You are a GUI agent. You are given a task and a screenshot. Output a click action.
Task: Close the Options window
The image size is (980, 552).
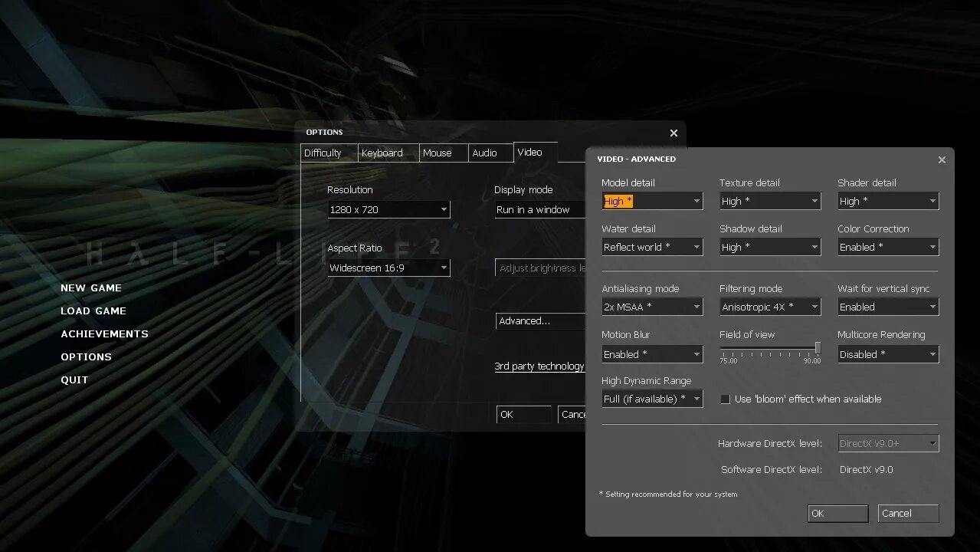(674, 133)
